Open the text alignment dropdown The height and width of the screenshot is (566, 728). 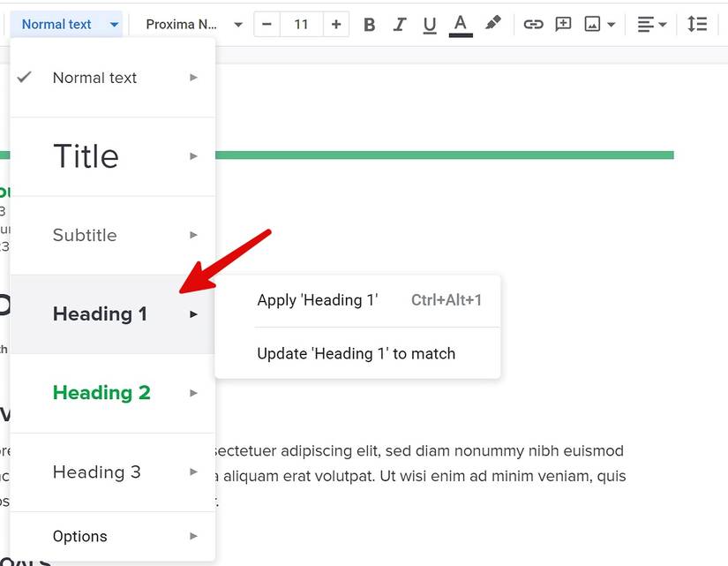pos(651,24)
